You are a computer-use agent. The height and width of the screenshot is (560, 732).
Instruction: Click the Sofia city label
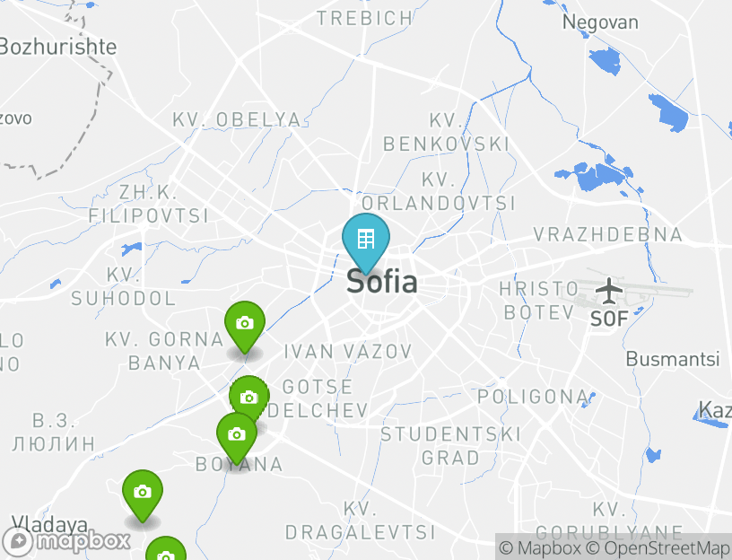click(382, 282)
